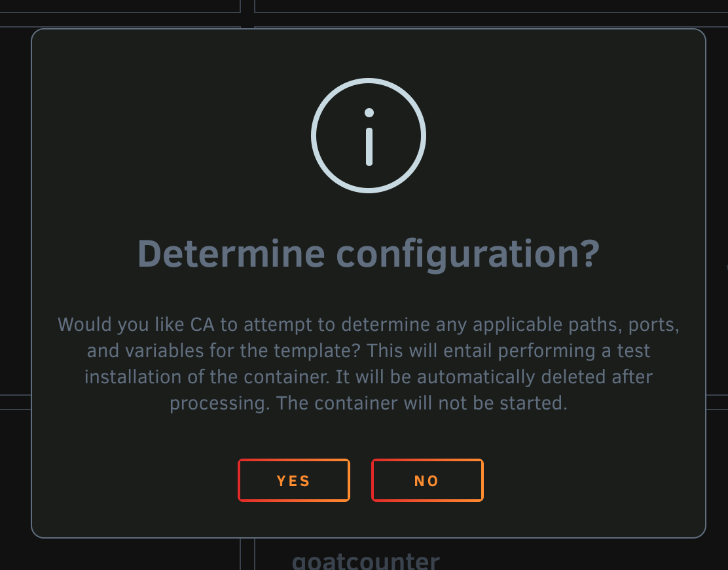Click the goatcounter app name behind dialog
The image size is (728, 570).
366,561
